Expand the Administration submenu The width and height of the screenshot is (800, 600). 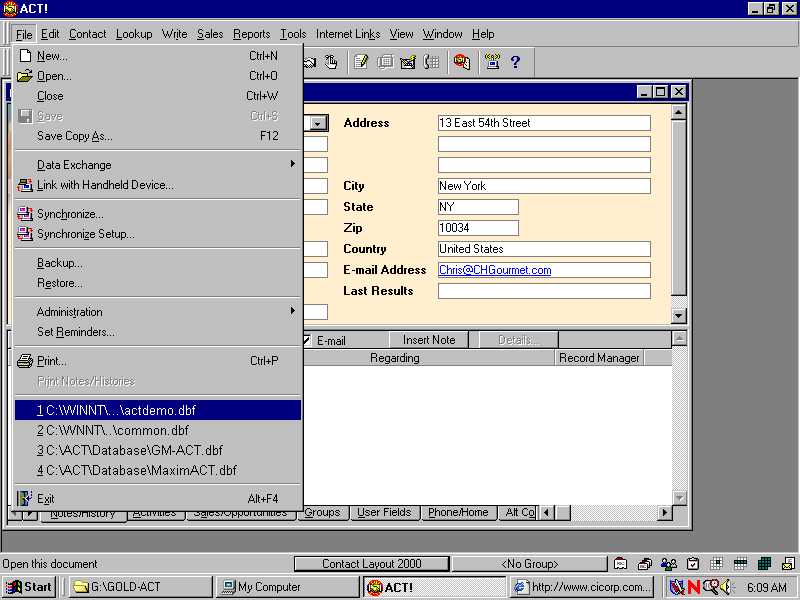point(158,312)
